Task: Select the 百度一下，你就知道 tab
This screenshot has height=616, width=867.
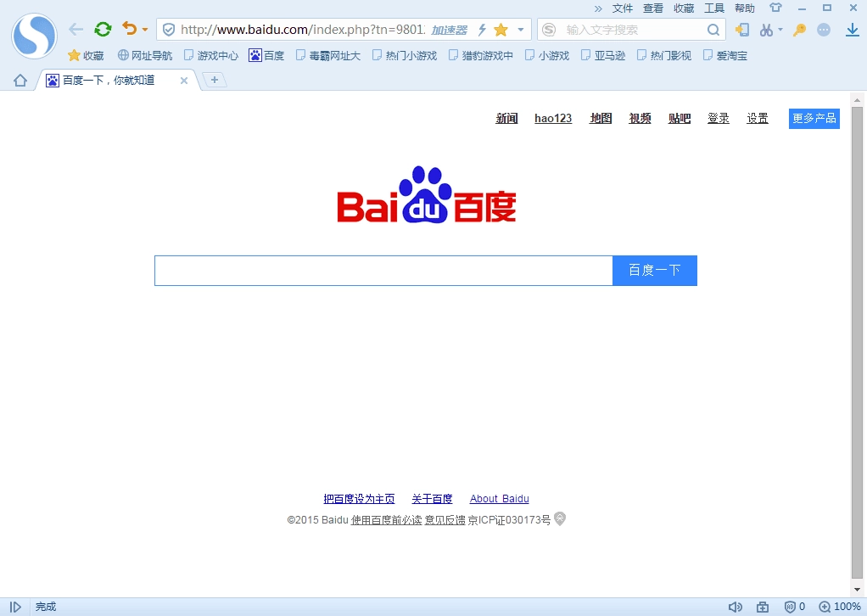Action: [x=116, y=80]
